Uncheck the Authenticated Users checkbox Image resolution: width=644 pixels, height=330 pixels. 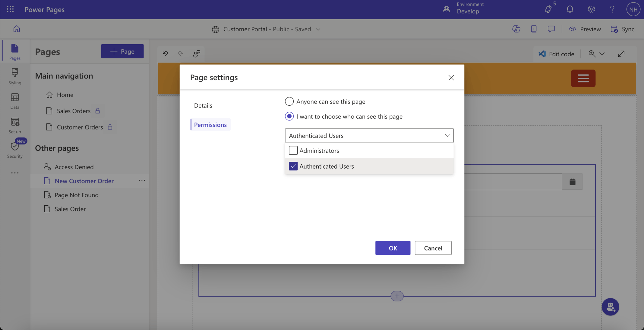click(293, 166)
